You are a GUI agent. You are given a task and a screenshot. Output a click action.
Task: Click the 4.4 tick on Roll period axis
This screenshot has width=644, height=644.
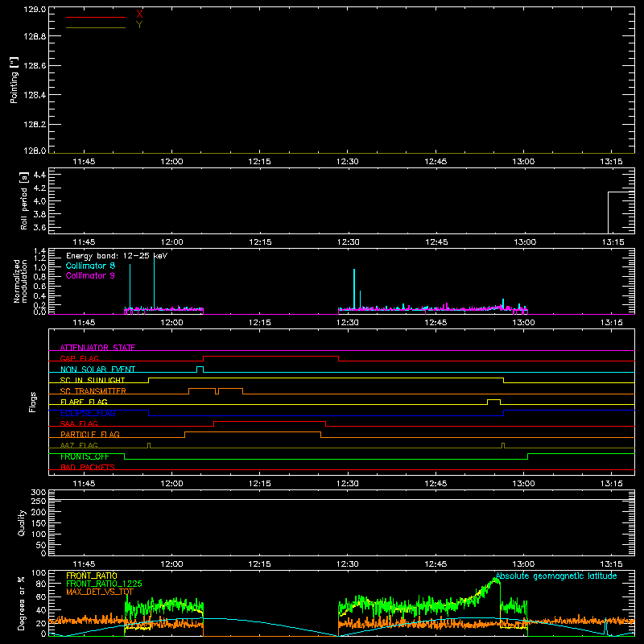tap(39, 175)
